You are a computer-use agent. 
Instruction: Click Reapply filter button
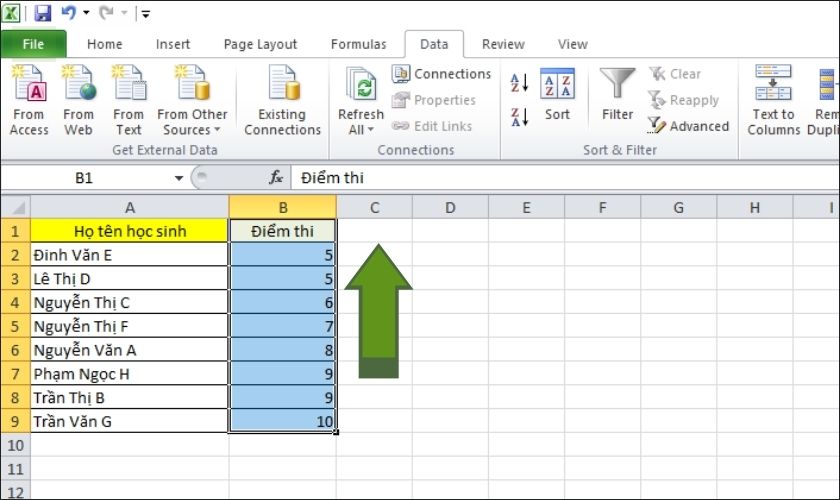pyautogui.click(x=683, y=100)
